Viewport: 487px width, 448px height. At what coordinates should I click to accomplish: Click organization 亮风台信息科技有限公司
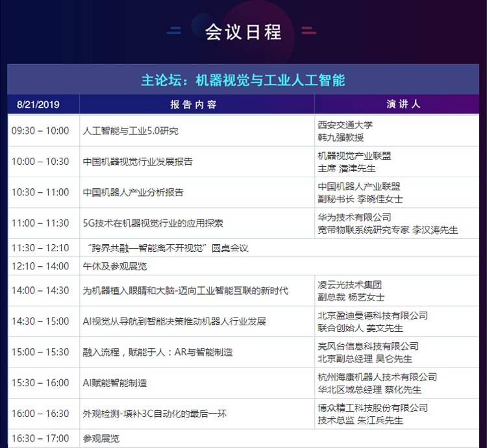tap(368, 346)
